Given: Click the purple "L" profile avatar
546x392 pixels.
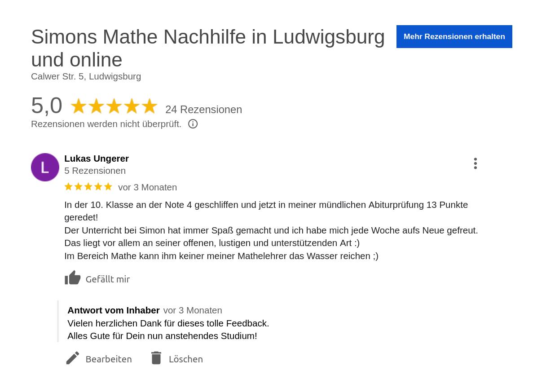Looking at the screenshot, I should (45, 167).
